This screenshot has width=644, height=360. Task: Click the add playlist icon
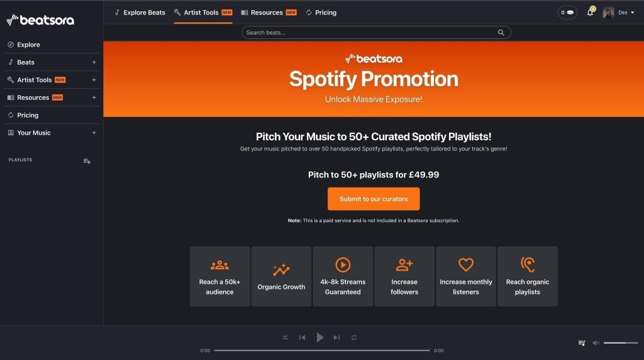pos(87,161)
